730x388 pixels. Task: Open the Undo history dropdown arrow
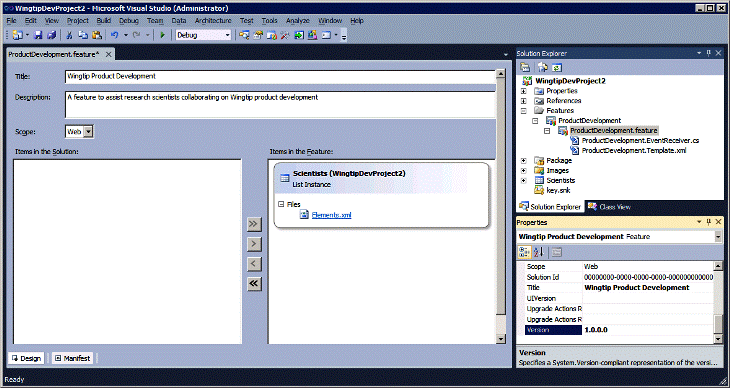click(x=125, y=35)
